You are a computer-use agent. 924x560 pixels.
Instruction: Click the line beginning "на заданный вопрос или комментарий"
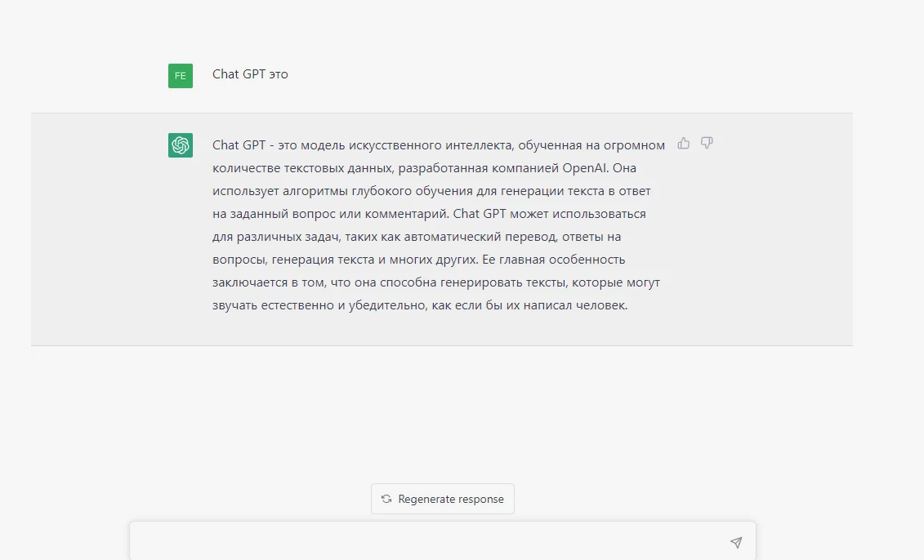pos(429,214)
